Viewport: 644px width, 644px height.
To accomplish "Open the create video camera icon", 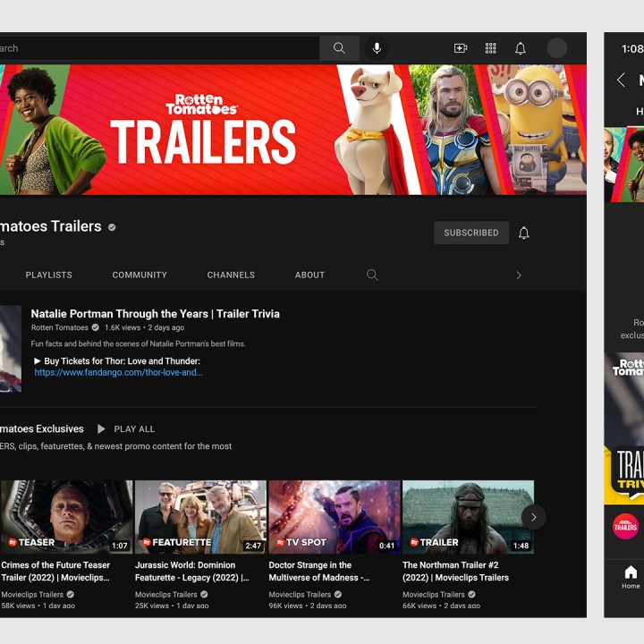I will (461, 48).
